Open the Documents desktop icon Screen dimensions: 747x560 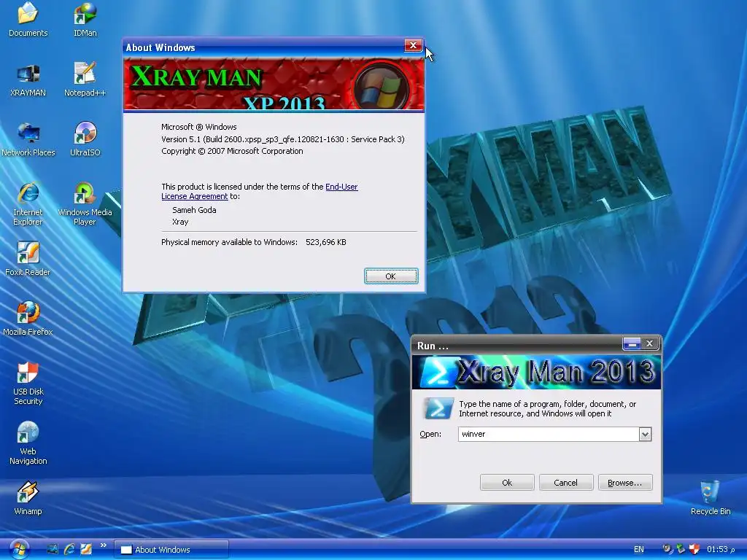click(x=28, y=19)
